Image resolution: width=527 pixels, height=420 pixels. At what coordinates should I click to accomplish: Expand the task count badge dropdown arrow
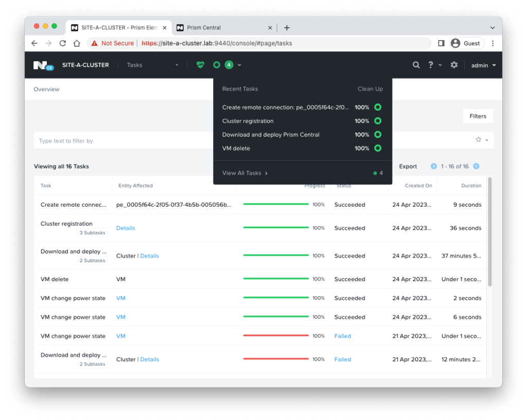(239, 65)
